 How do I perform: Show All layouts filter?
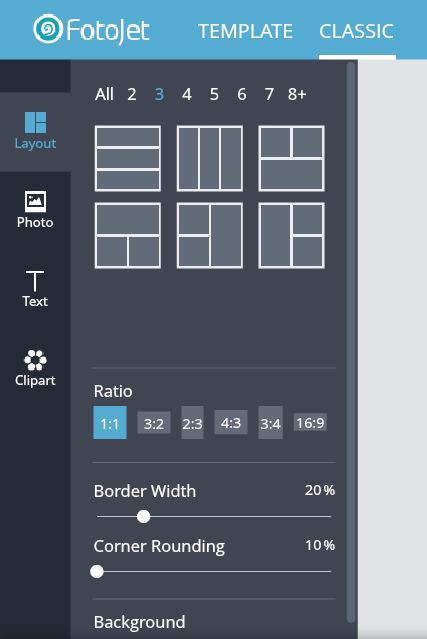[x=104, y=95]
